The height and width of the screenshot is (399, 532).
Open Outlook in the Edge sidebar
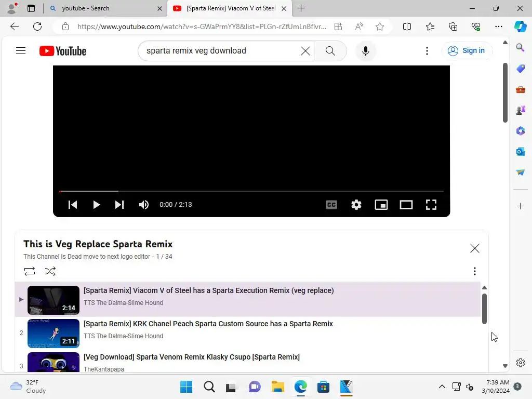coord(520,152)
